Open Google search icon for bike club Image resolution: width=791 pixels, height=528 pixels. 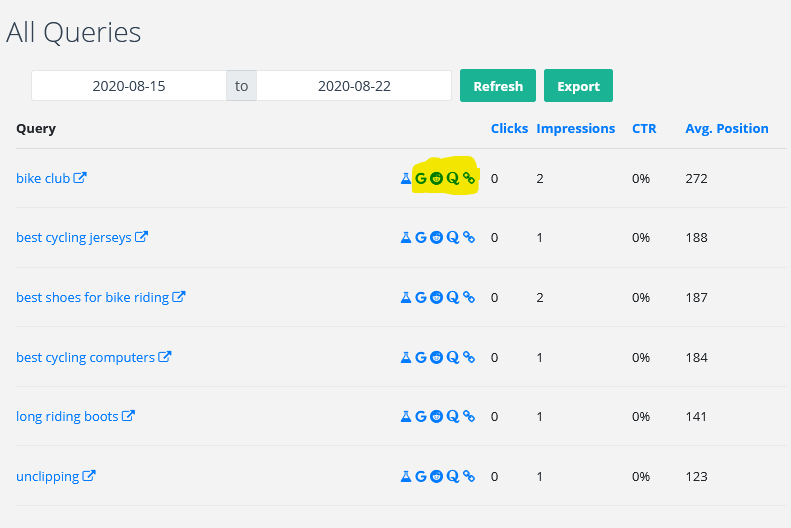tap(421, 179)
